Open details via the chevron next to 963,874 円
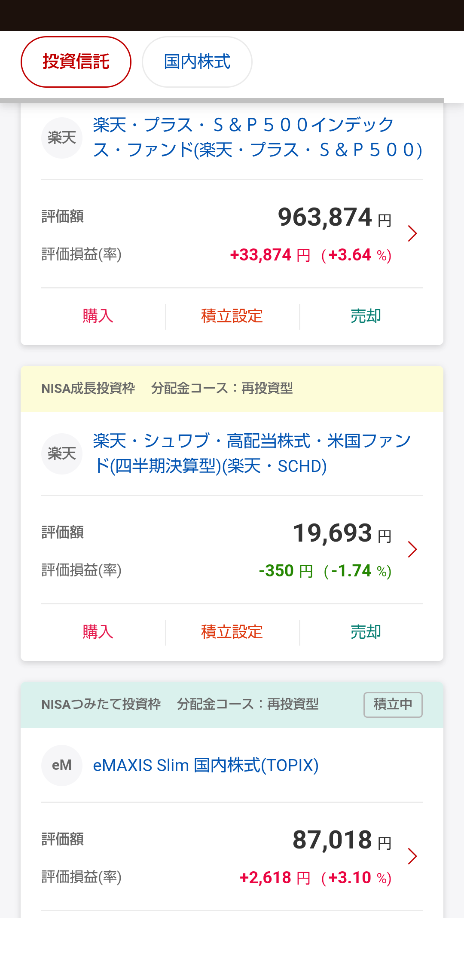Screen dimensions: 464x980 [x=412, y=233]
